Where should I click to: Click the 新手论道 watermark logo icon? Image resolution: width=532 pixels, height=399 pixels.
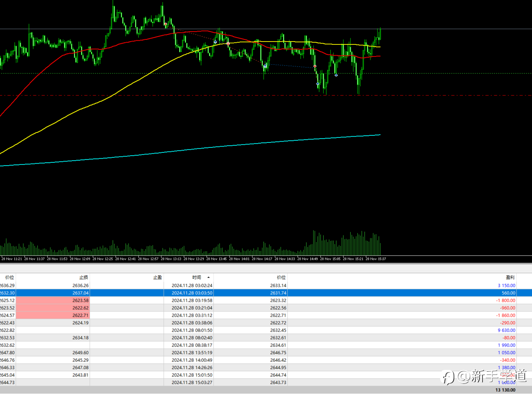click(x=448, y=377)
